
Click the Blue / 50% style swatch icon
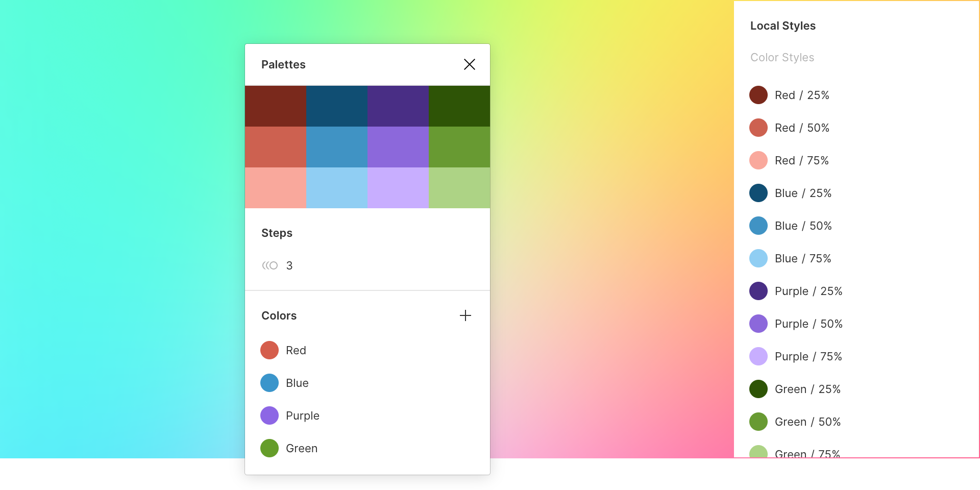[758, 226]
